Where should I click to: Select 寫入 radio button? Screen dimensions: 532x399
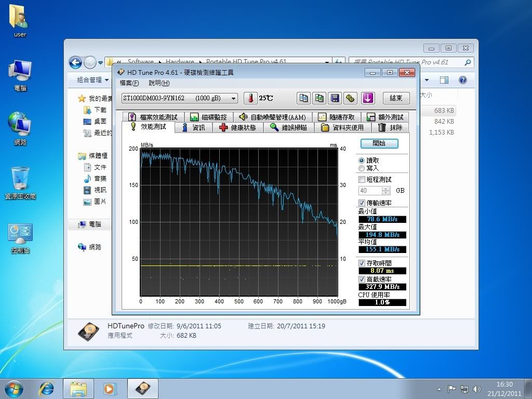click(362, 168)
